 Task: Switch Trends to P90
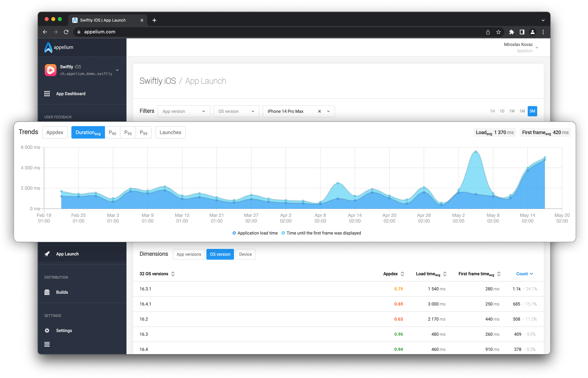pos(112,132)
